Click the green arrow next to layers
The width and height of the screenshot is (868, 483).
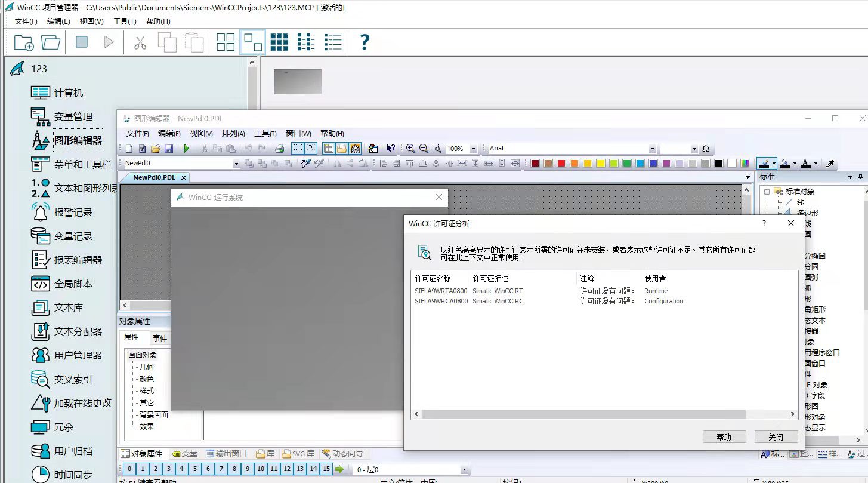tap(339, 469)
